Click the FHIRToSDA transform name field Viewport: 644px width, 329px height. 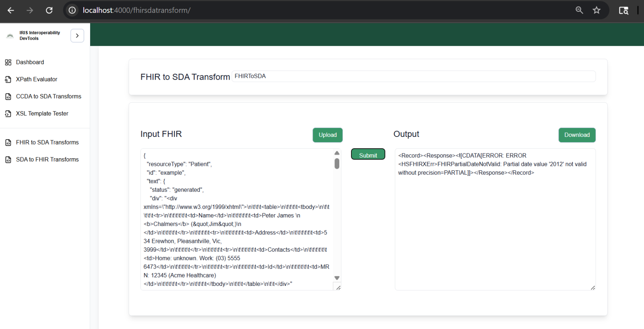click(x=413, y=76)
